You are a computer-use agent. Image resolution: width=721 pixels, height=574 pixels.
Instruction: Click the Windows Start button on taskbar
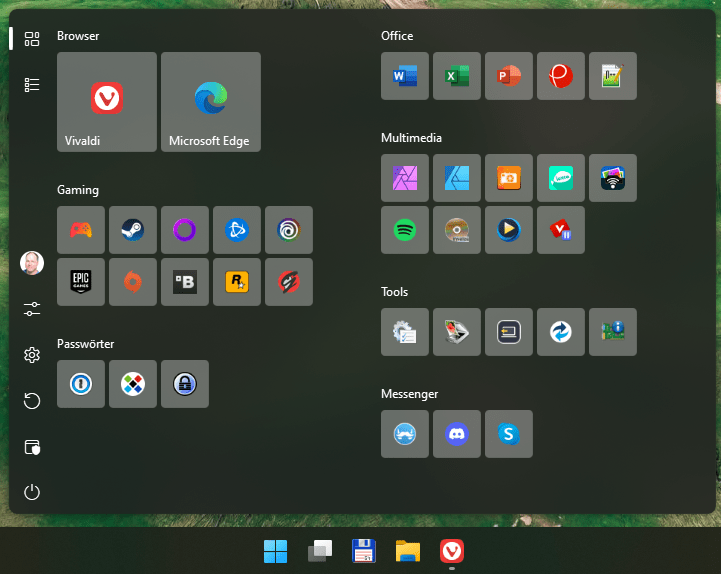pyautogui.click(x=275, y=551)
